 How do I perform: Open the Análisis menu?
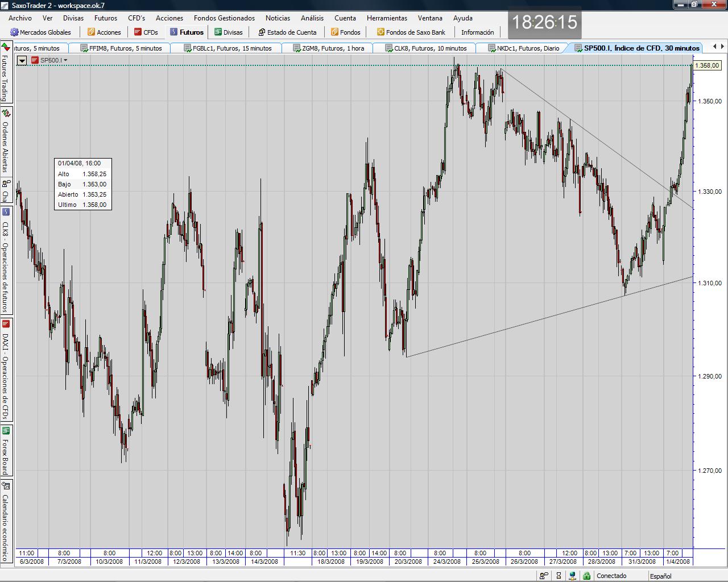click(312, 18)
